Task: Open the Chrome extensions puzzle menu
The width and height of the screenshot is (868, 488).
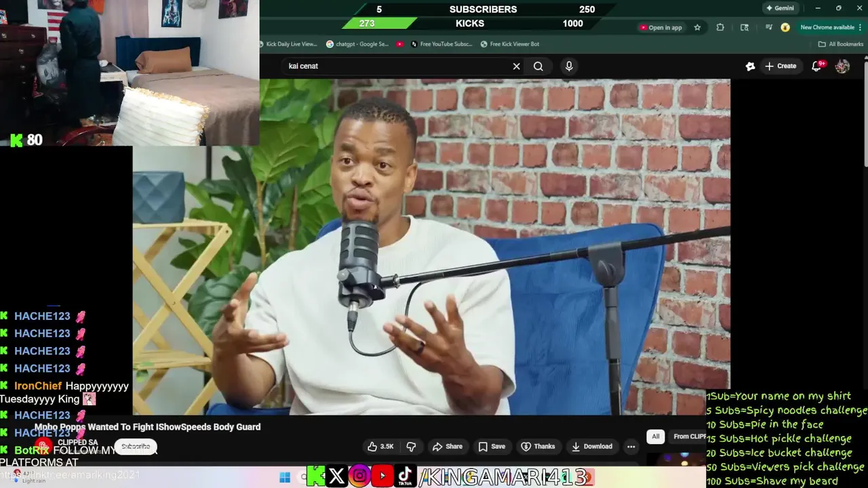Action: (x=720, y=28)
